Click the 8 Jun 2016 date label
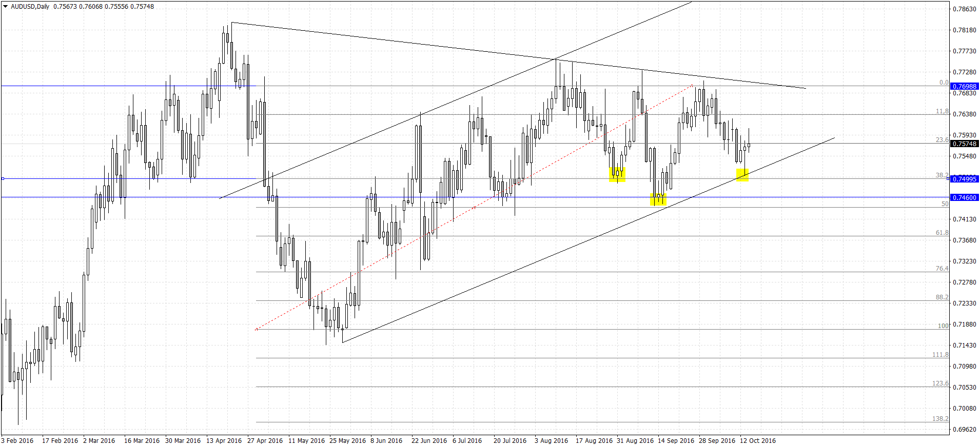The height and width of the screenshot is (447, 980). [386, 441]
